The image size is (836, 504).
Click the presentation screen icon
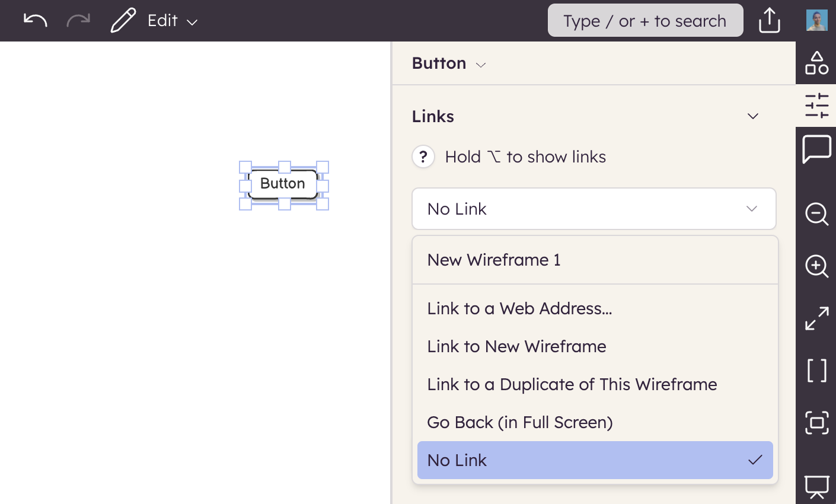click(816, 487)
